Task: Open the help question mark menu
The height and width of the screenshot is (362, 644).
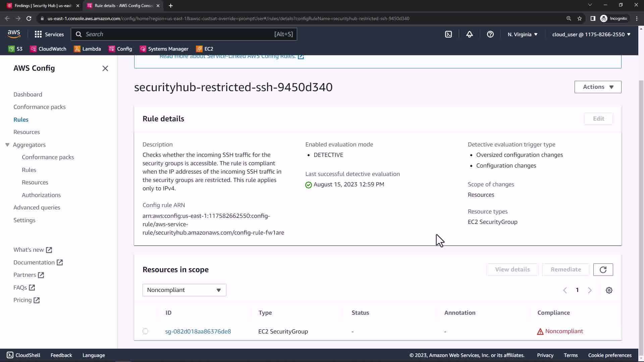Action: tap(490, 34)
